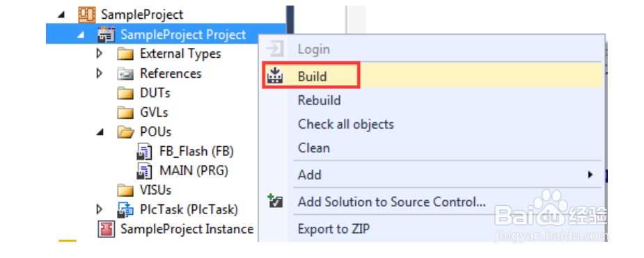
Task: Expand the PlcTask node arrow
Action: 99,209
